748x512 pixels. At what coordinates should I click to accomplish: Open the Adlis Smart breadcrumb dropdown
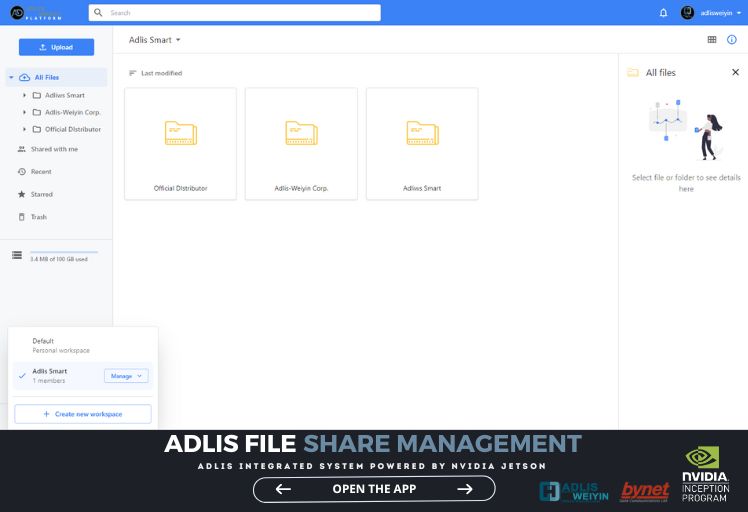[x=155, y=40]
